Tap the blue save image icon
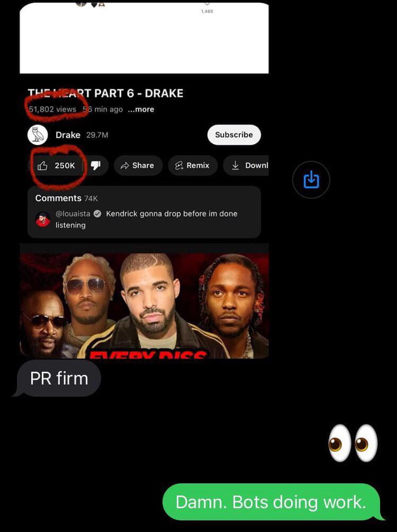This screenshot has height=532, width=397. [x=311, y=180]
